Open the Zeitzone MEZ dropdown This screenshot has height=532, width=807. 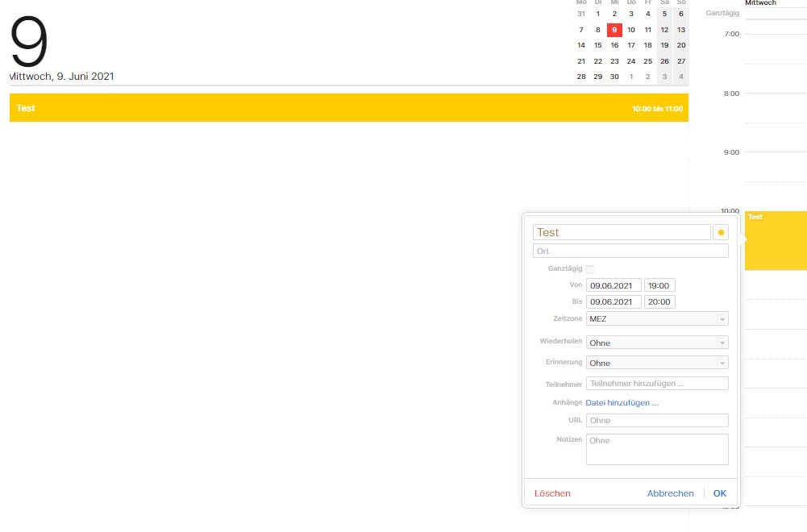pyautogui.click(x=657, y=318)
